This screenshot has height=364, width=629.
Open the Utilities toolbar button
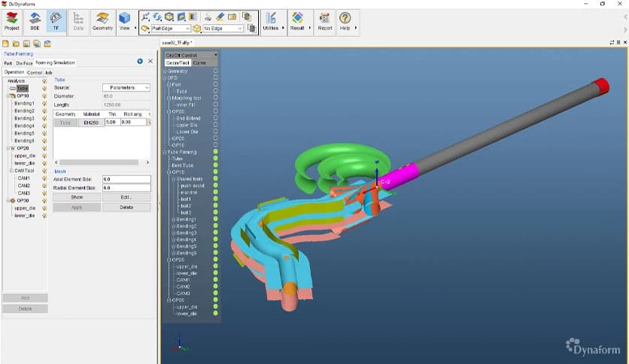click(x=270, y=21)
